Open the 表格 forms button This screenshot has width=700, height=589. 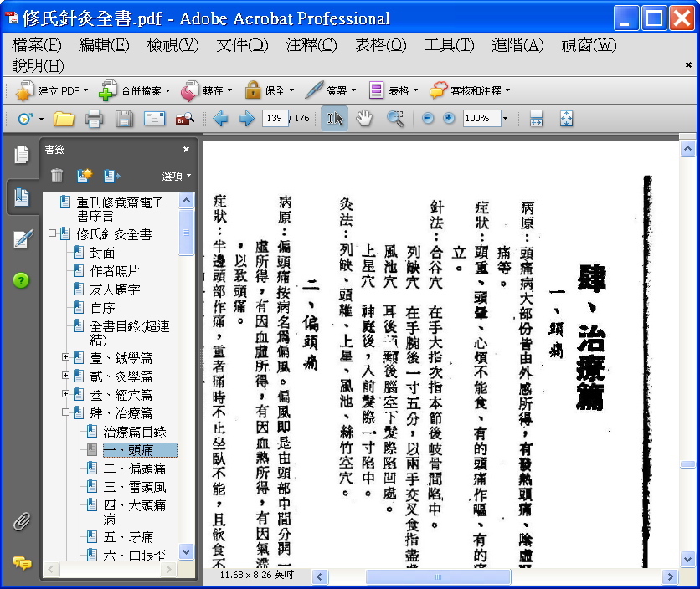click(x=394, y=91)
